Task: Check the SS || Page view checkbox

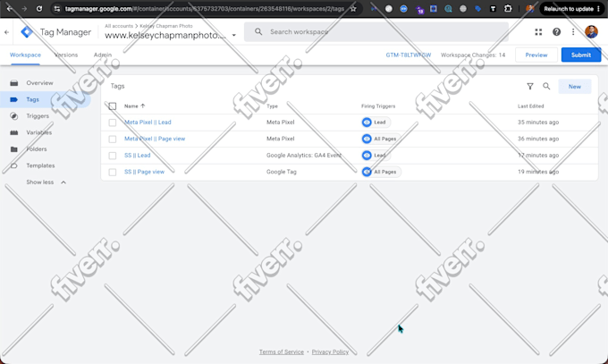Action: pyautogui.click(x=113, y=173)
